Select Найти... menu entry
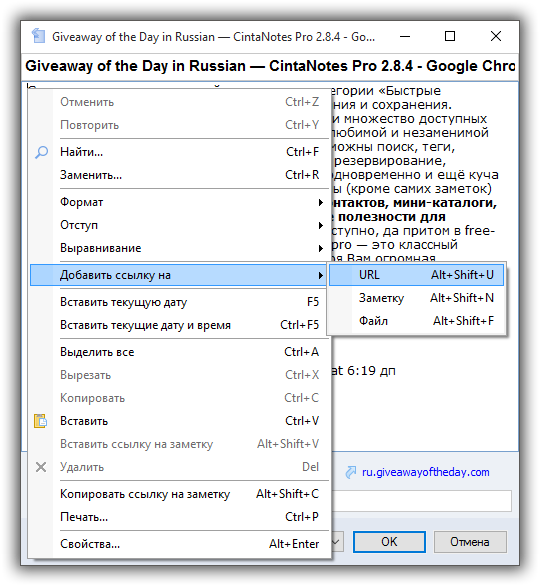This screenshot has width=540, height=586. click(x=179, y=152)
